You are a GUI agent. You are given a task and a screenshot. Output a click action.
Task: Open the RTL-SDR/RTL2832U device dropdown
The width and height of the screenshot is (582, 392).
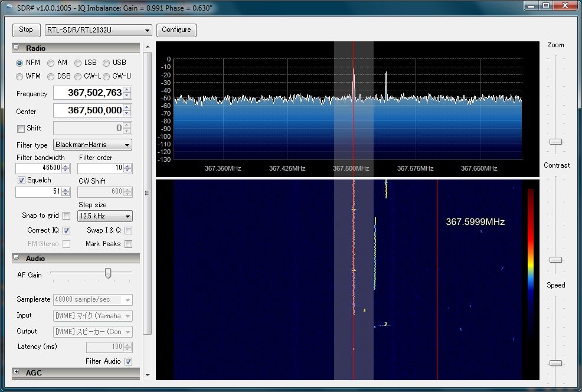coord(99,30)
